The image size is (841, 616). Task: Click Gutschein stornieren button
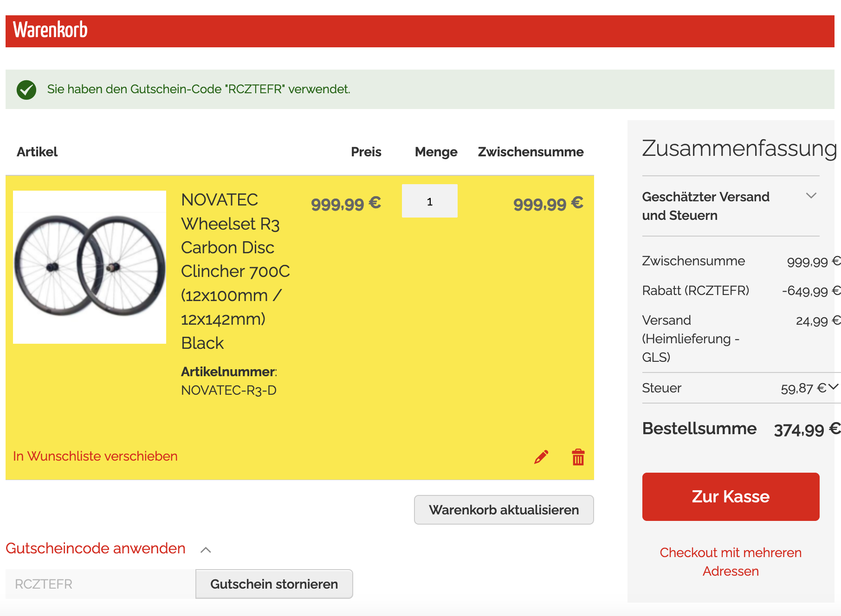click(274, 584)
